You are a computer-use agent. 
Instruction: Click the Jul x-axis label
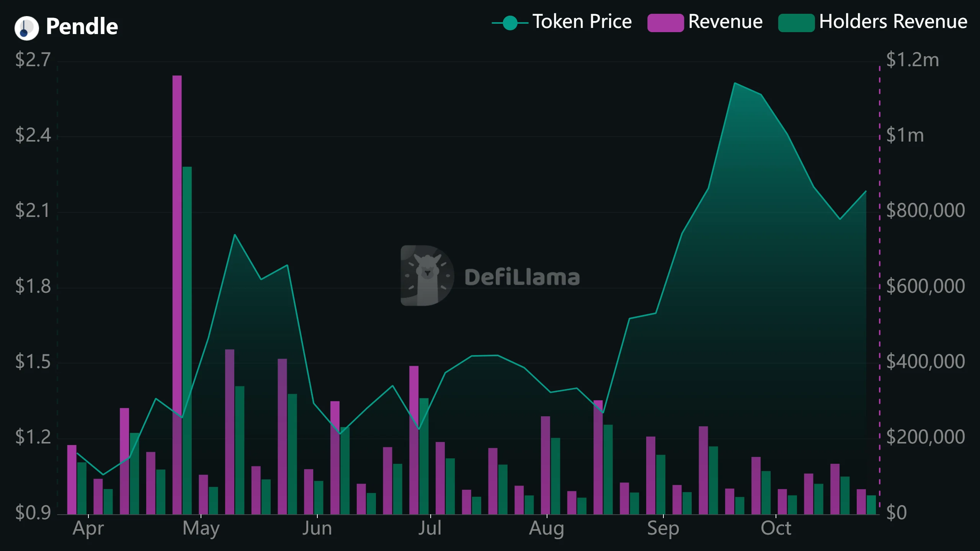point(430,528)
